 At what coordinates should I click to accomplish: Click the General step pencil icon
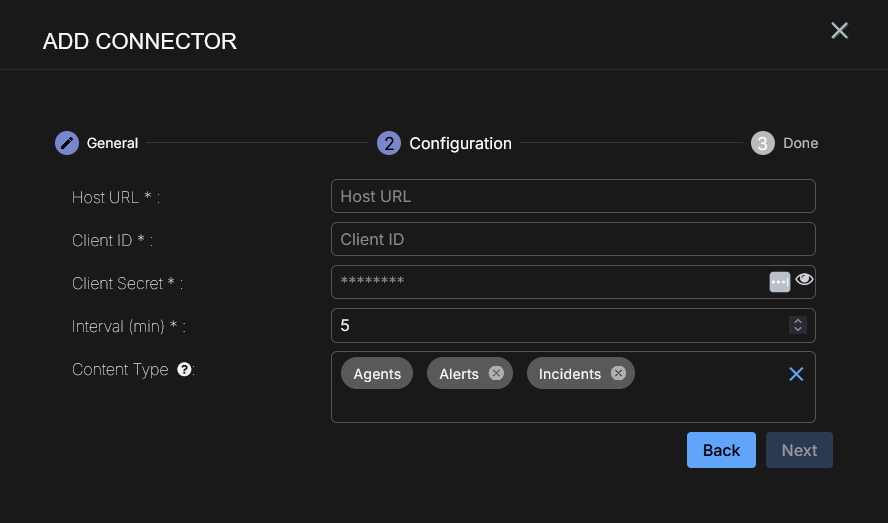coord(66,143)
